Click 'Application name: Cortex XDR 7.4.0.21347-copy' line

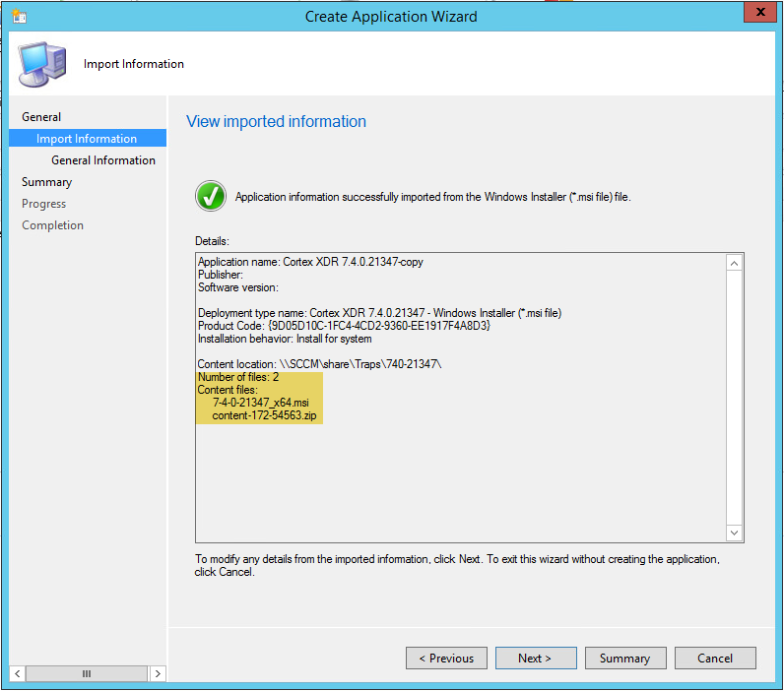click(310, 262)
